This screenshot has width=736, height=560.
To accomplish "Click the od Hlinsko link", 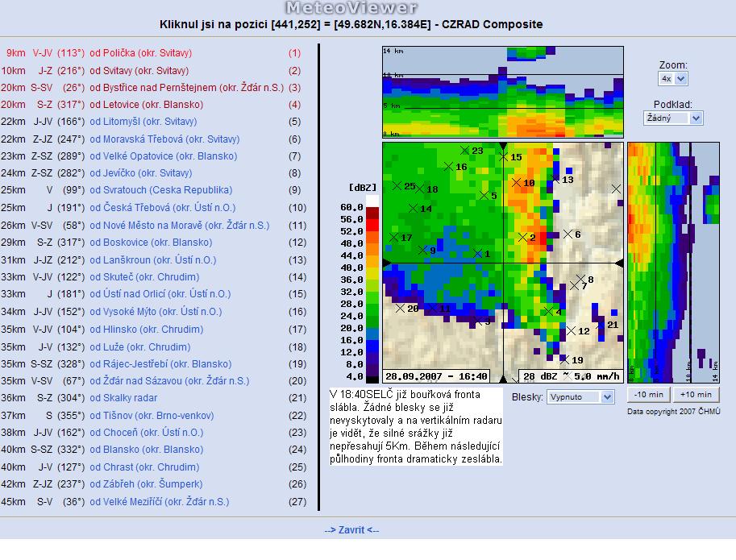I will pos(147,330).
